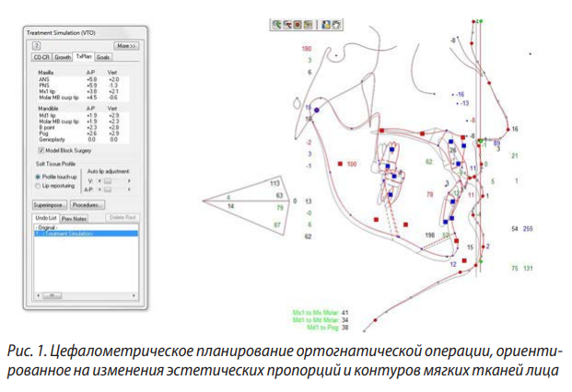Click right arrow of A-P lip slider
The image size is (572, 392).
click(x=129, y=190)
